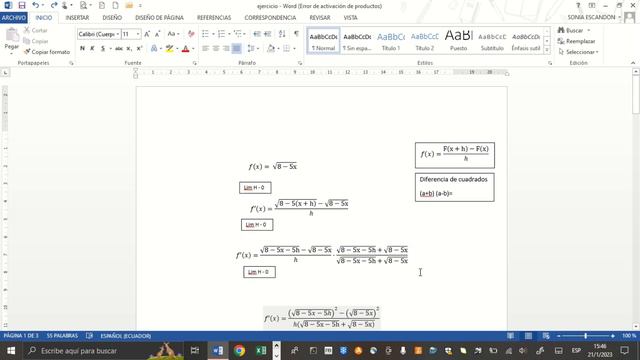Image resolution: width=640 pixels, height=360 pixels.
Task: Open the font color dropdown arrow
Action: coord(193,49)
